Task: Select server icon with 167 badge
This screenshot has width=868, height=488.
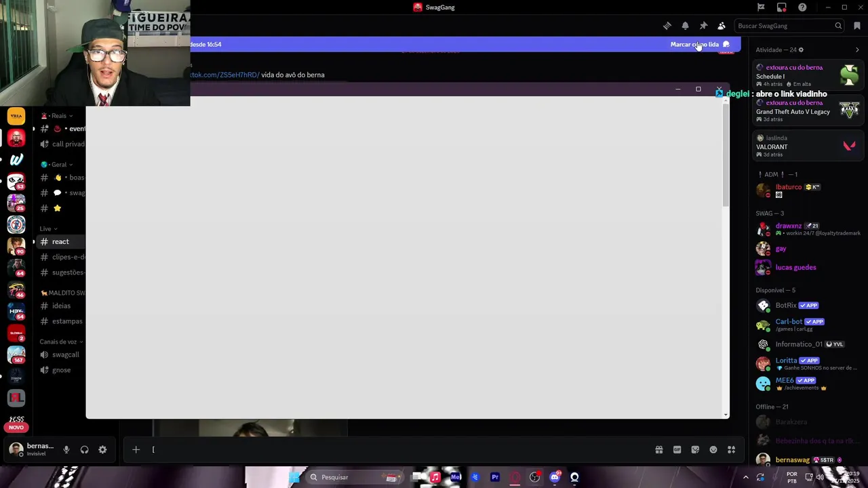Action: 16,354
